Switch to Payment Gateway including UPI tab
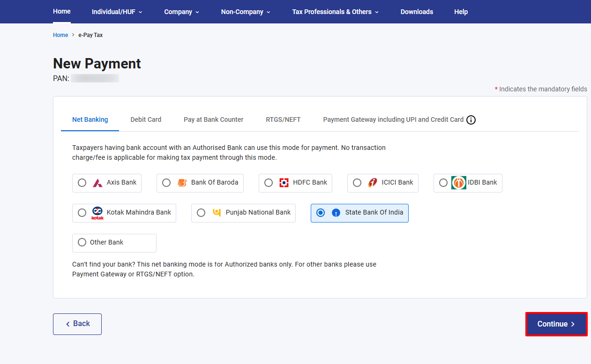Image resolution: width=591 pixels, height=364 pixels. (393, 119)
